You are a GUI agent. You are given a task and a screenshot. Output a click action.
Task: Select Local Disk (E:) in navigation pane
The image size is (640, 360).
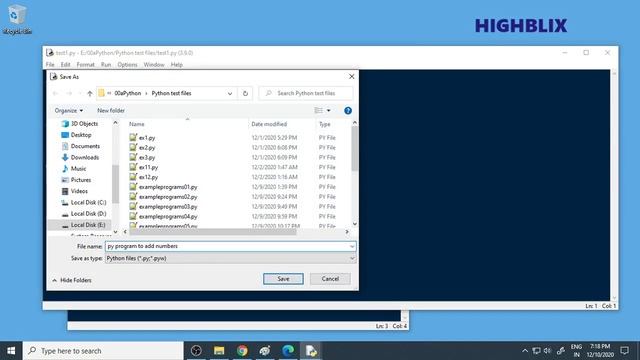click(84, 225)
